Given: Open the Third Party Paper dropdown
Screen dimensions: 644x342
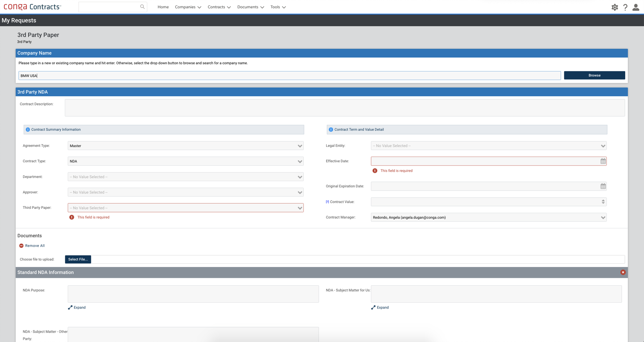Looking at the screenshot, I should 185,208.
